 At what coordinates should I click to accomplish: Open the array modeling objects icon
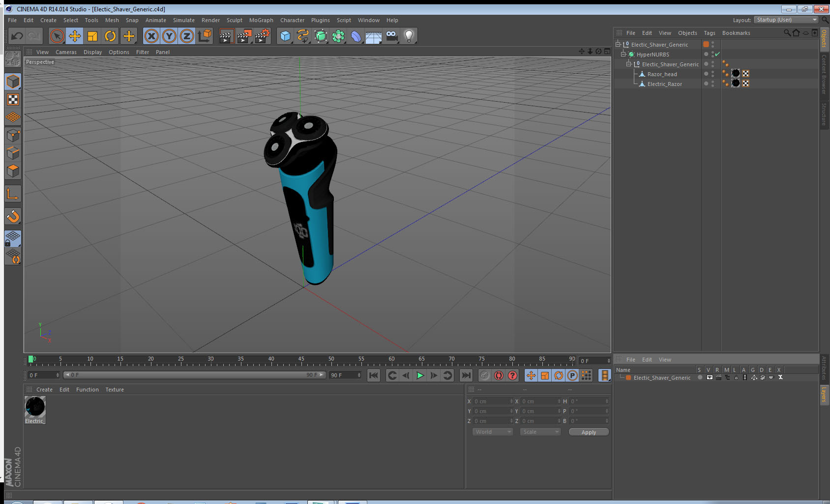coord(338,36)
